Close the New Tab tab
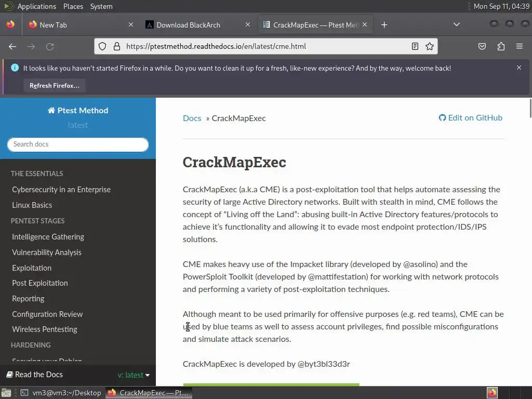 (x=131, y=24)
